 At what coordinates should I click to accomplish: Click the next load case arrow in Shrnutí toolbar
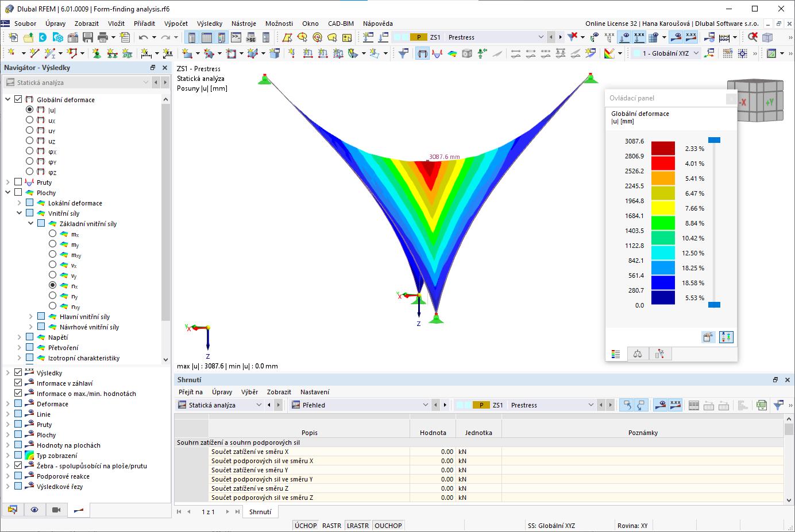coord(610,405)
